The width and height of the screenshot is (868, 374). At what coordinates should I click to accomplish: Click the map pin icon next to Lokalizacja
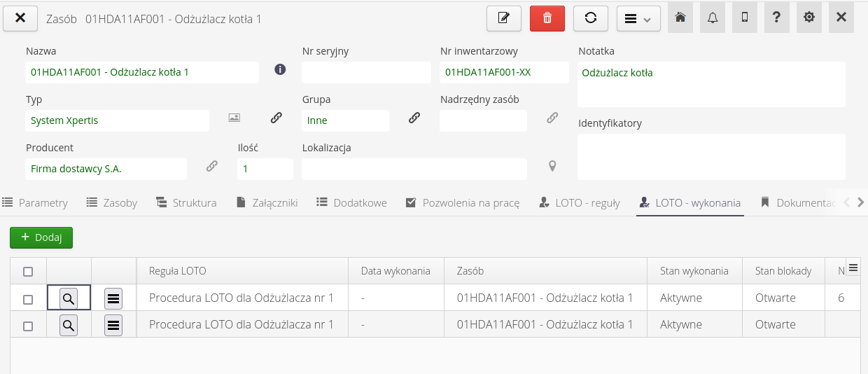point(552,166)
